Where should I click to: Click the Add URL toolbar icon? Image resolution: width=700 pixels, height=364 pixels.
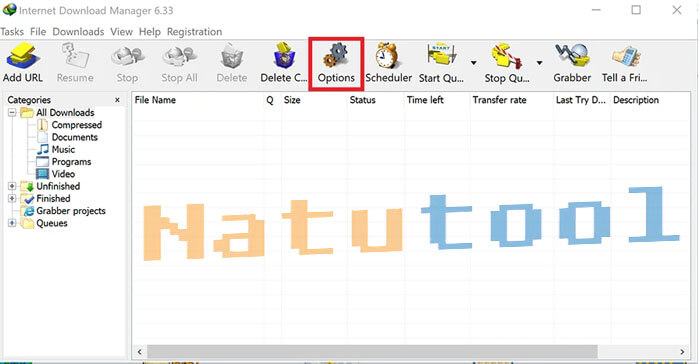23,57
